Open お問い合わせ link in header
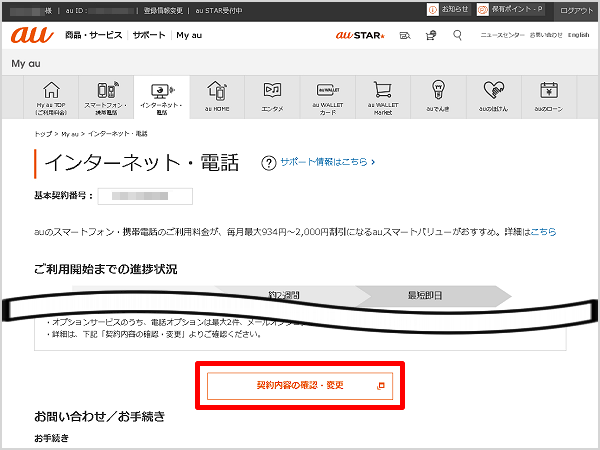The image size is (600, 450). click(x=546, y=35)
